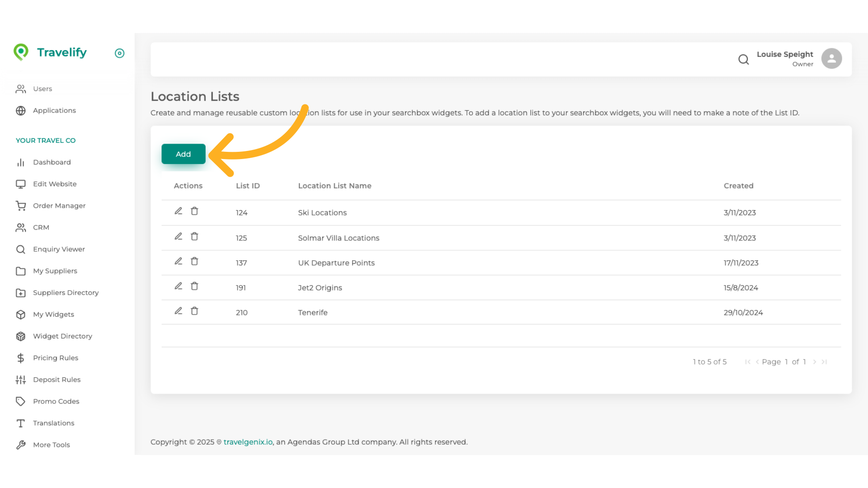Click trash icon for Jet2 Origins
This screenshot has height=488, width=868.
pyautogui.click(x=194, y=286)
